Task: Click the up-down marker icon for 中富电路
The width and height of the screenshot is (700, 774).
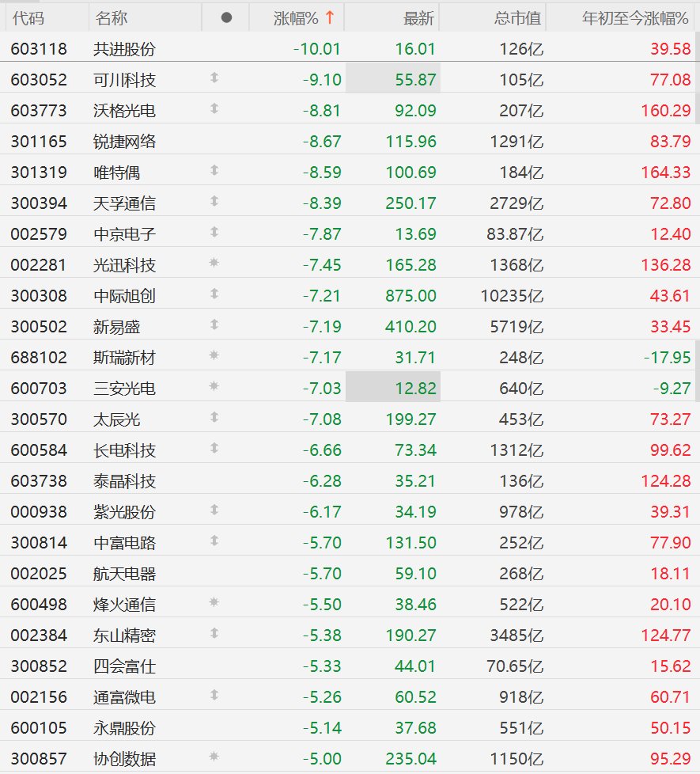Action: (x=214, y=541)
